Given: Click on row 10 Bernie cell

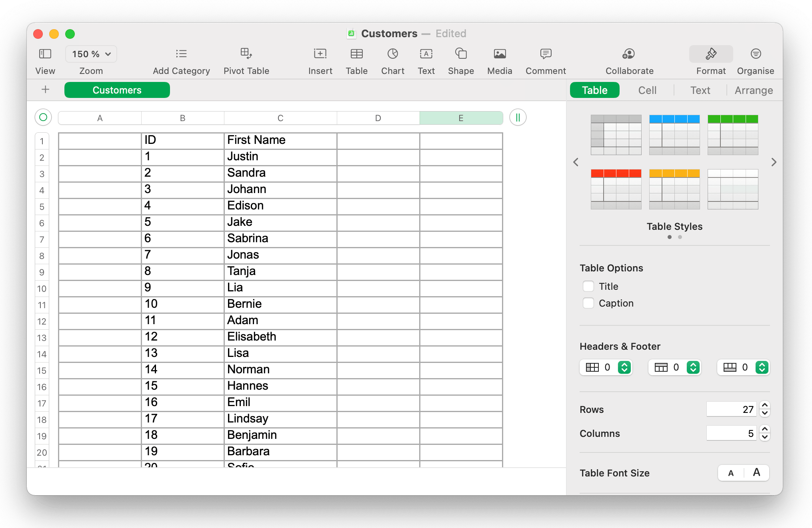Looking at the screenshot, I should [x=279, y=304].
